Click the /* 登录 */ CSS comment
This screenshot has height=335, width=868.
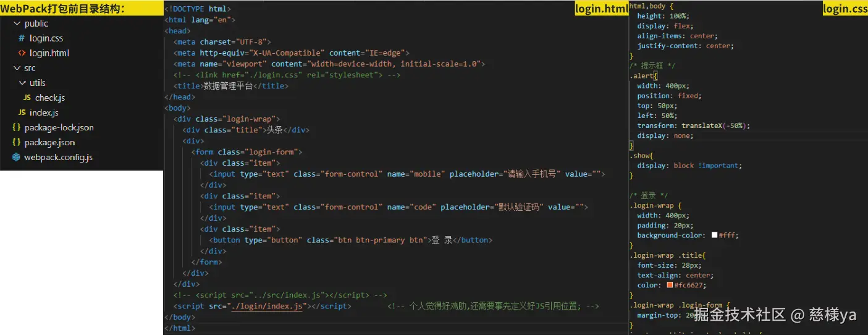click(x=649, y=195)
